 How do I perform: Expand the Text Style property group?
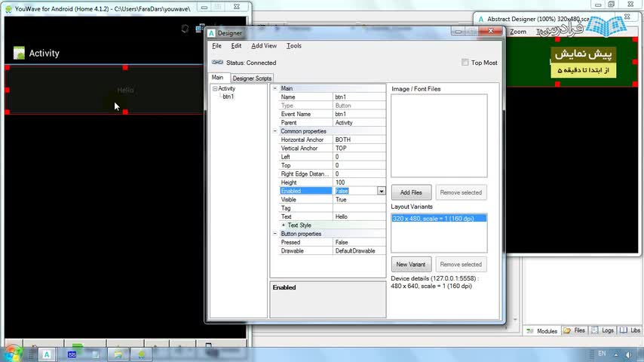[x=283, y=225]
